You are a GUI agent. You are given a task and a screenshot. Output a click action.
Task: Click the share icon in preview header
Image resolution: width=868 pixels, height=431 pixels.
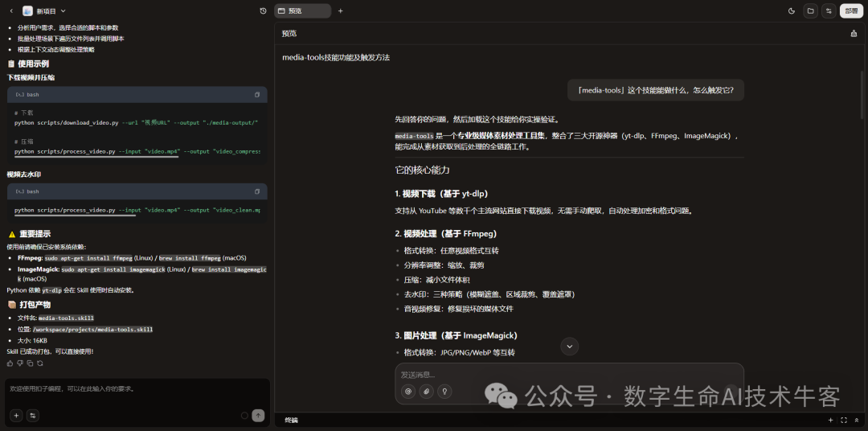pos(854,33)
